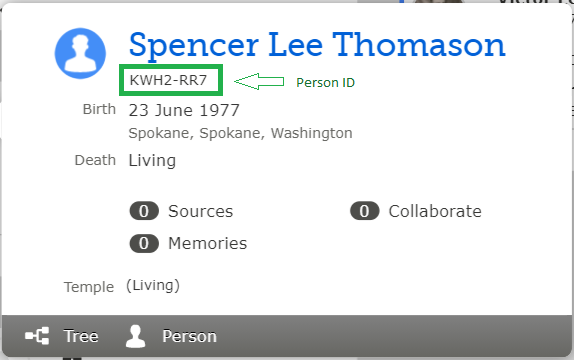Open the Spencer Lee Thomason name link
The width and height of the screenshot is (574, 360).
point(317,45)
